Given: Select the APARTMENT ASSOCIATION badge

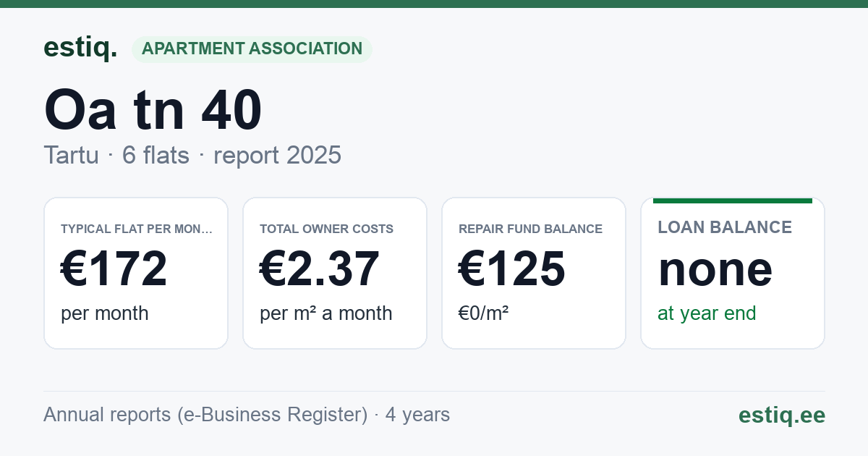Looking at the screenshot, I should (252, 49).
